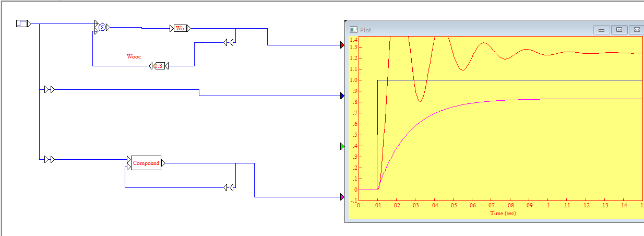The width and height of the screenshot is (644, 236).
Task: Click the green plot input connector
Action: 342,146
